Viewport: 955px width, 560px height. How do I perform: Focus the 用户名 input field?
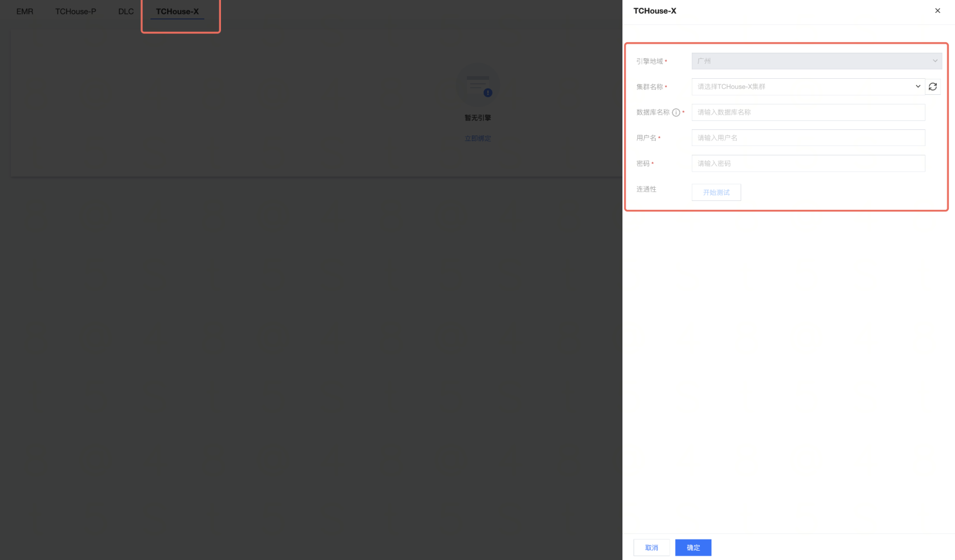coord(808,138)
